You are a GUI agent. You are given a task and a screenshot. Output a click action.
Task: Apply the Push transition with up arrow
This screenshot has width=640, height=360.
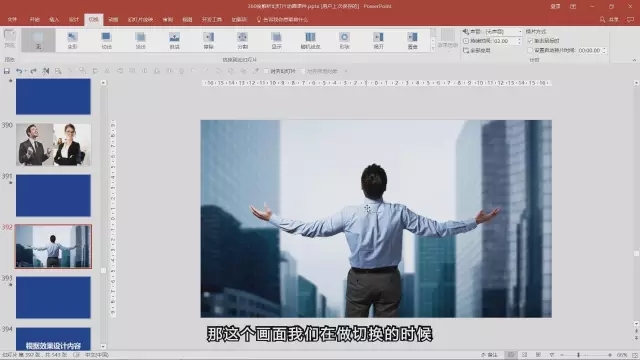(174, 40)
